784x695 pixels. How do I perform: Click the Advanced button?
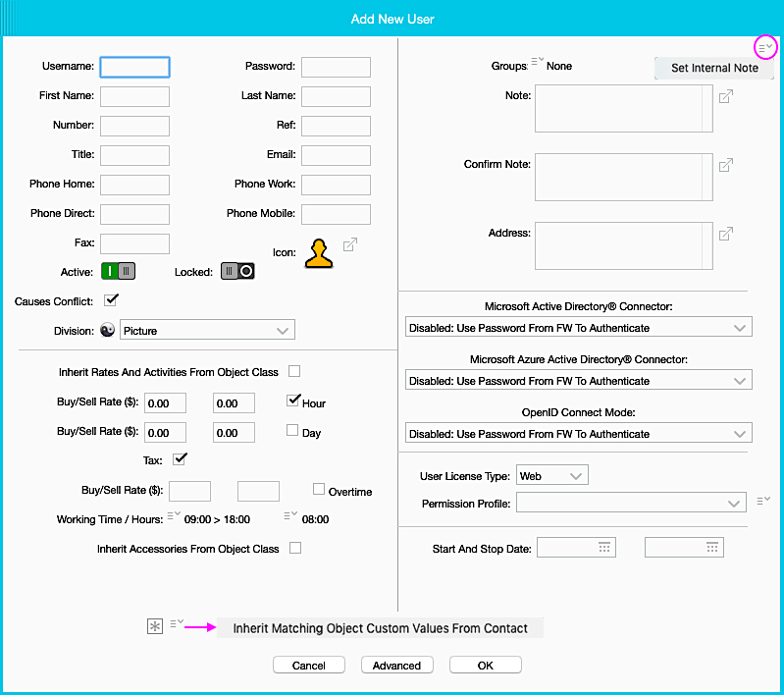point(397,665)
